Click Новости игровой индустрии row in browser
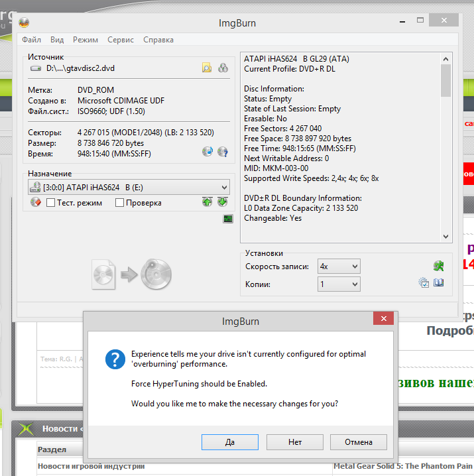This screenshot has width=474, height=476. (91, 466)
